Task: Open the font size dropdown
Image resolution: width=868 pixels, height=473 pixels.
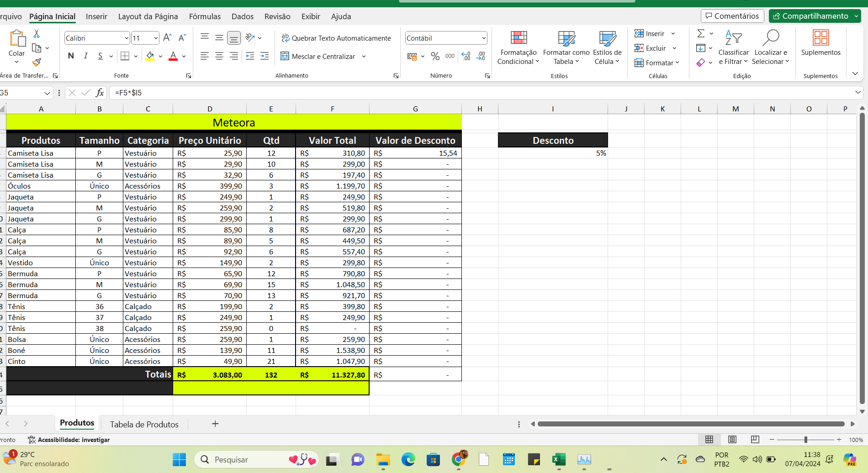Action: 156,38
